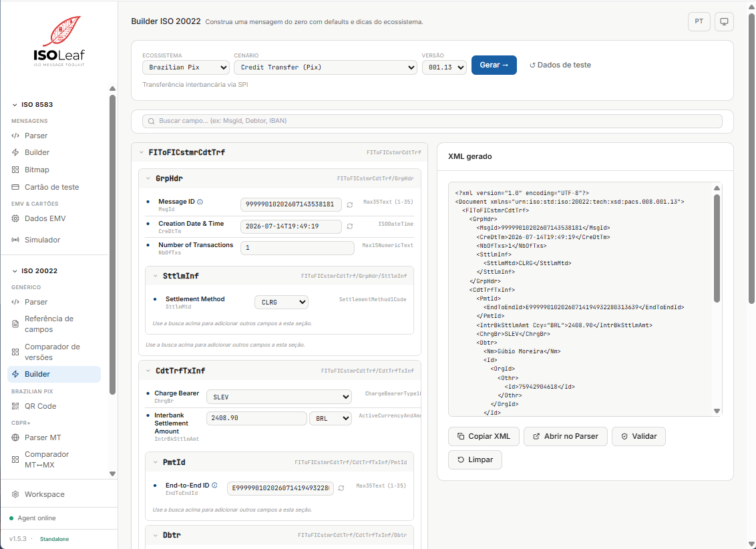Open the Settlement Method CLRG dropdown
Image resolution: width=756 pixels, height=549 pixels.
(x=281, y=302)
